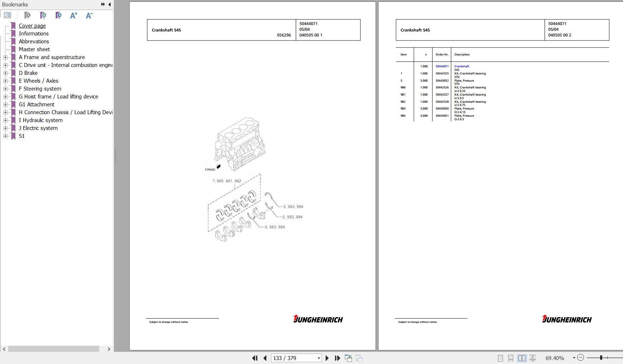Click the 056296 drawing number
This screenshot has height=364, width=623.
coord(284,35)
